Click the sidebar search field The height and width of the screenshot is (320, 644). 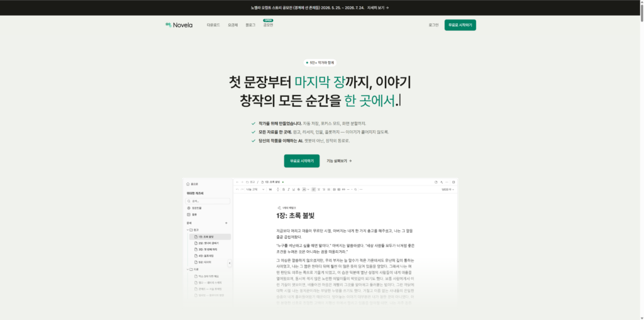(x=208, y=201)
